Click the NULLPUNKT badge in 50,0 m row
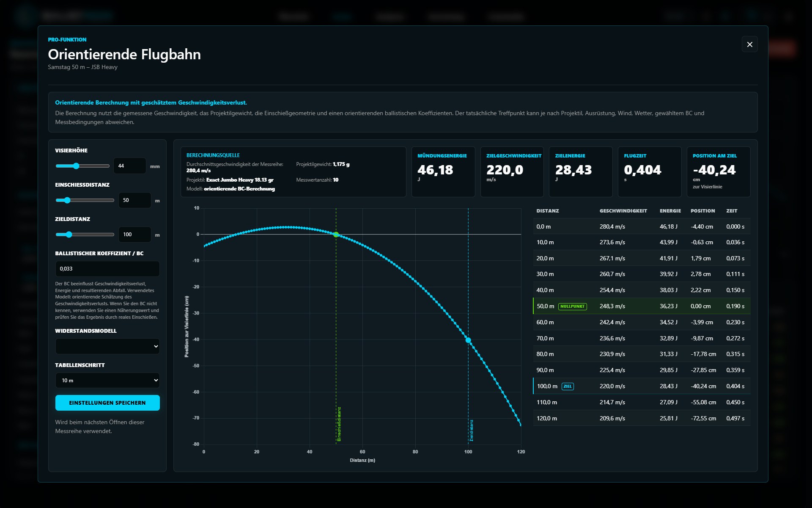 click(573, 306)
